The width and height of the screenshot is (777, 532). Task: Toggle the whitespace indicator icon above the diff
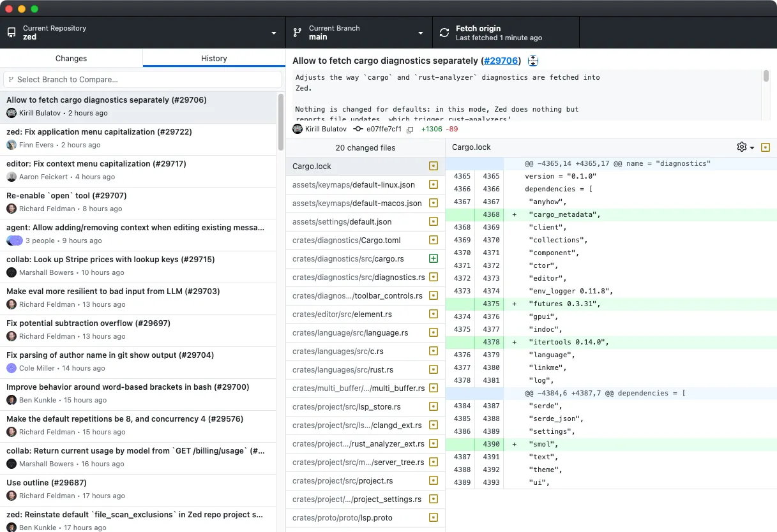tap(766, 147)
